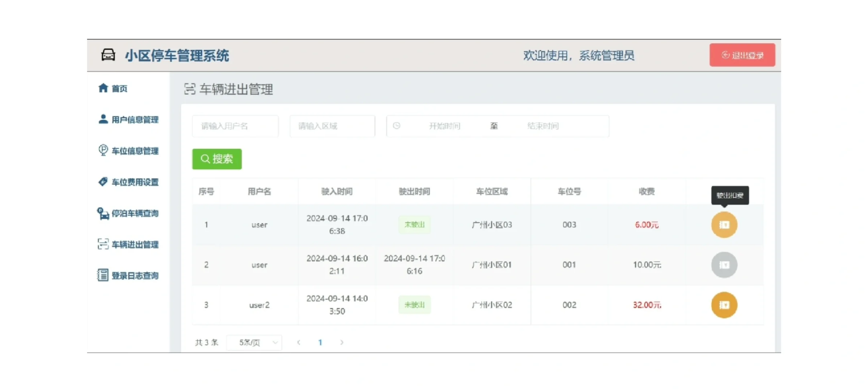Click the clock icon in date range field
The width and height of the screenshot is (868, 392).
tap(397, 126)
